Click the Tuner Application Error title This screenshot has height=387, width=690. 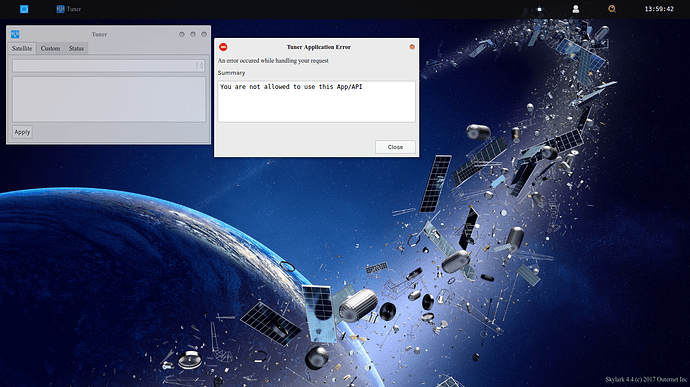[x=319, y=47]
